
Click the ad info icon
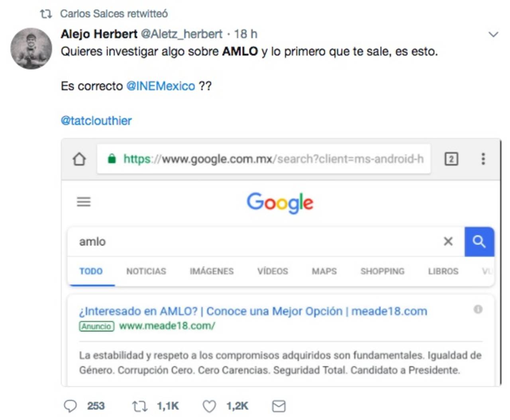[x=478, y=309]
